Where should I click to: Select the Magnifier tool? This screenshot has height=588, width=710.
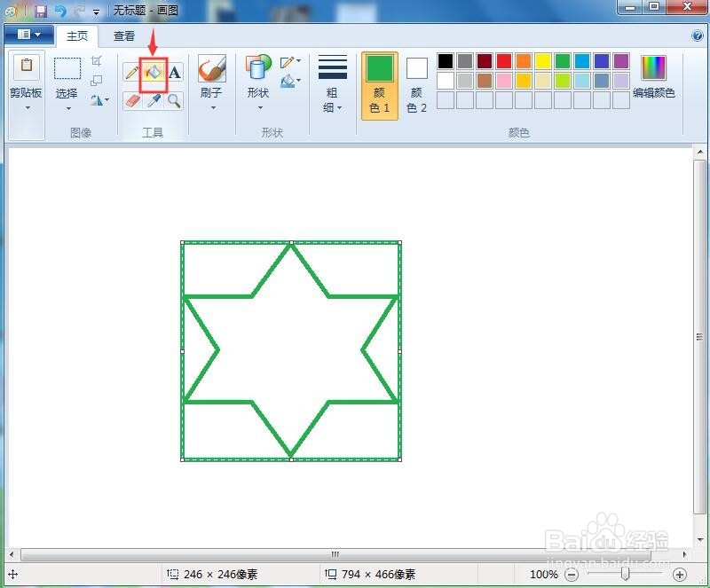pyautogui.click(x=175, y=100)
